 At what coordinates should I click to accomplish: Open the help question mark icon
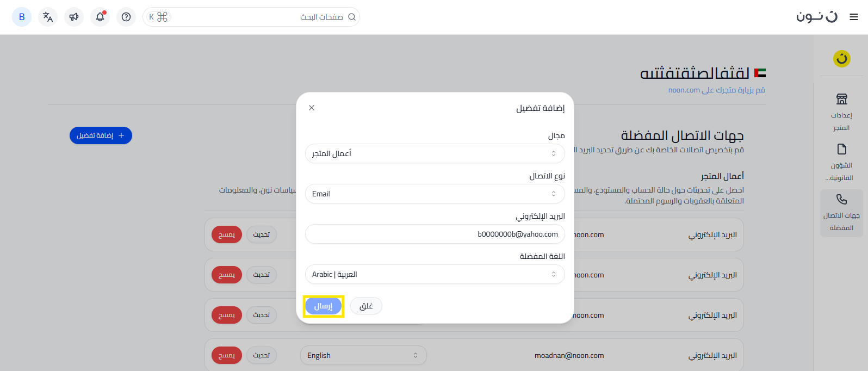click(x=126, y=17)
